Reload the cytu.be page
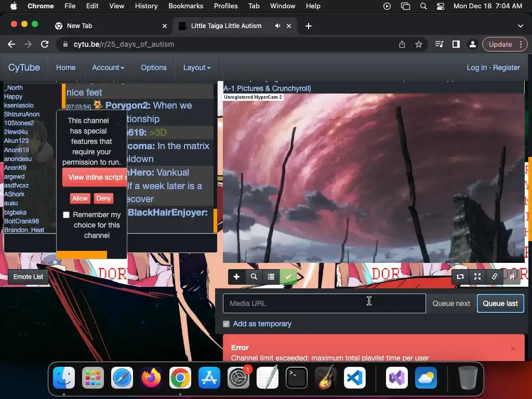 (x=45, y=45)
